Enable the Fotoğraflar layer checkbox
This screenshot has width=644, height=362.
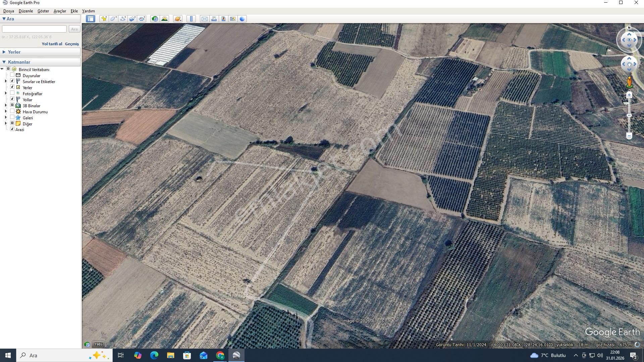point(12,93)
